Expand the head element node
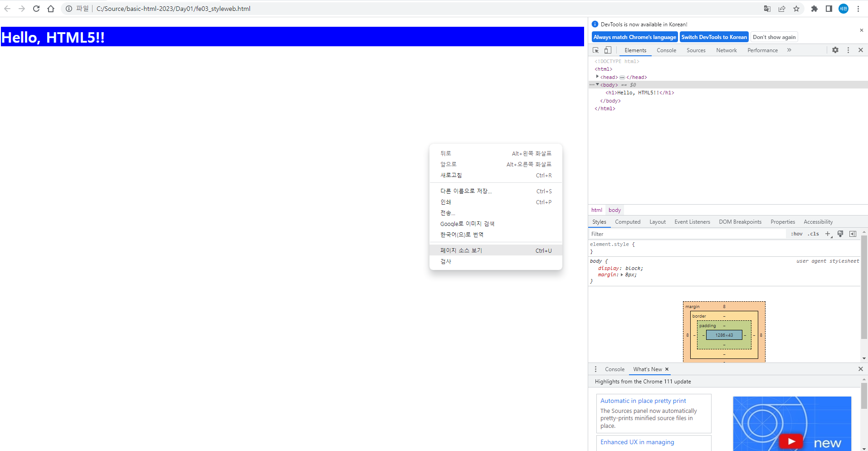 597,77
